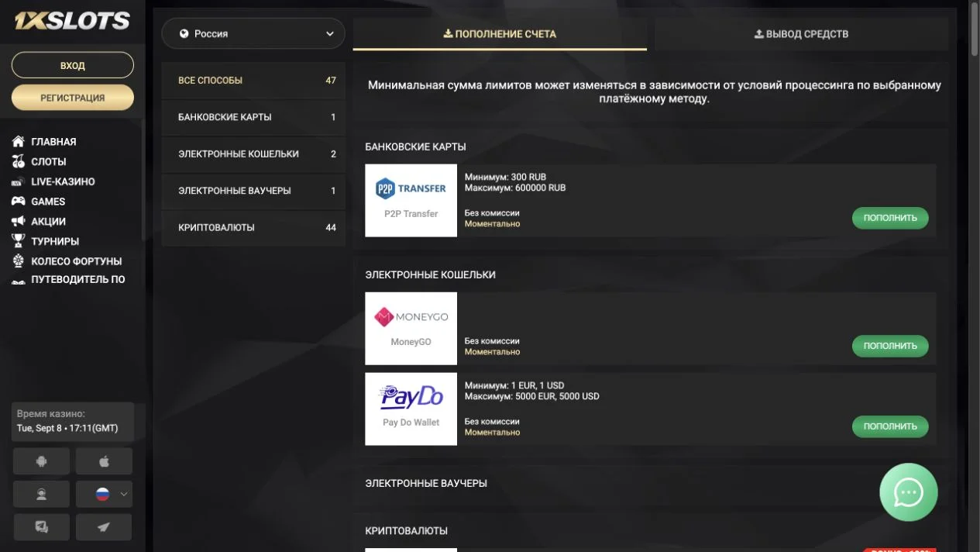Click the P2P Transfer logo tile
Image resolution: width=980 pixels, height=552 pixels.
[x=411, y=200]
